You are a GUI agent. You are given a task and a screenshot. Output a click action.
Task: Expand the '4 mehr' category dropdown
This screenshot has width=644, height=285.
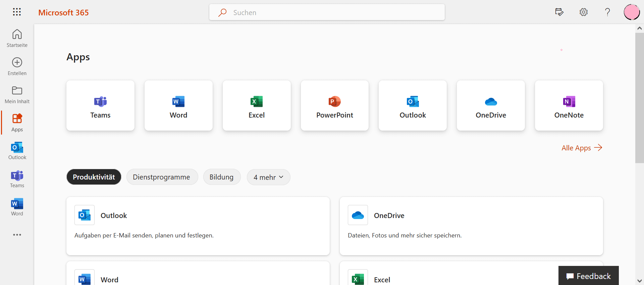268,177
